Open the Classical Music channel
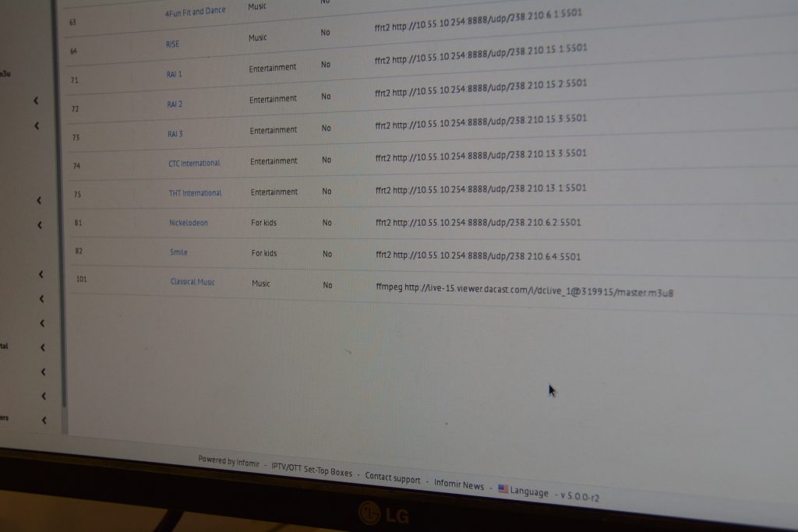 click(x=192, y=282)
